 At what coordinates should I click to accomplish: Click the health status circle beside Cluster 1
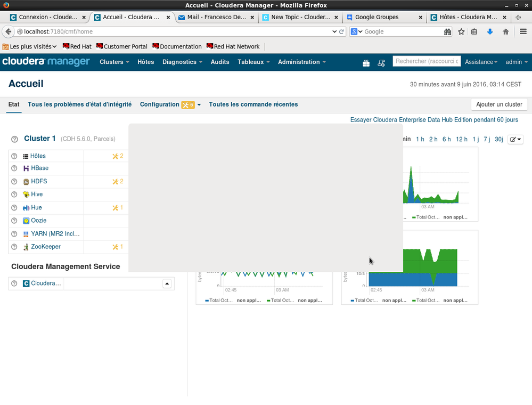pos(13,139)
